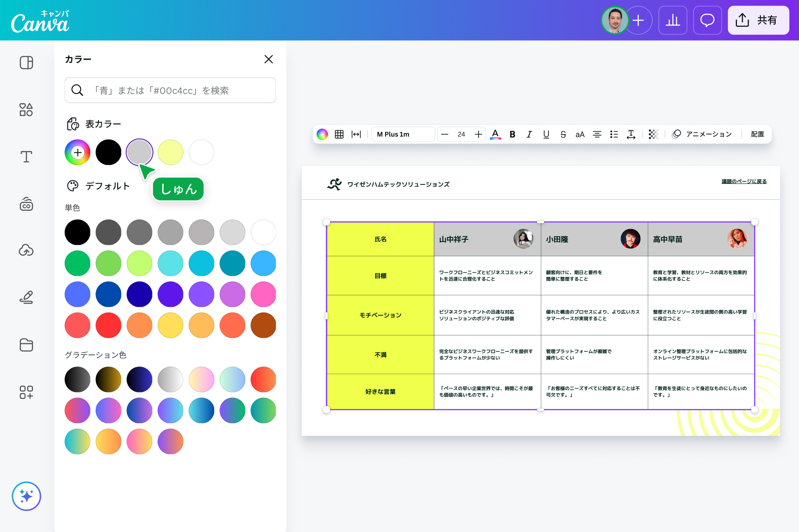Open the Uploads cloud sidebar icon

click(26, 250)
